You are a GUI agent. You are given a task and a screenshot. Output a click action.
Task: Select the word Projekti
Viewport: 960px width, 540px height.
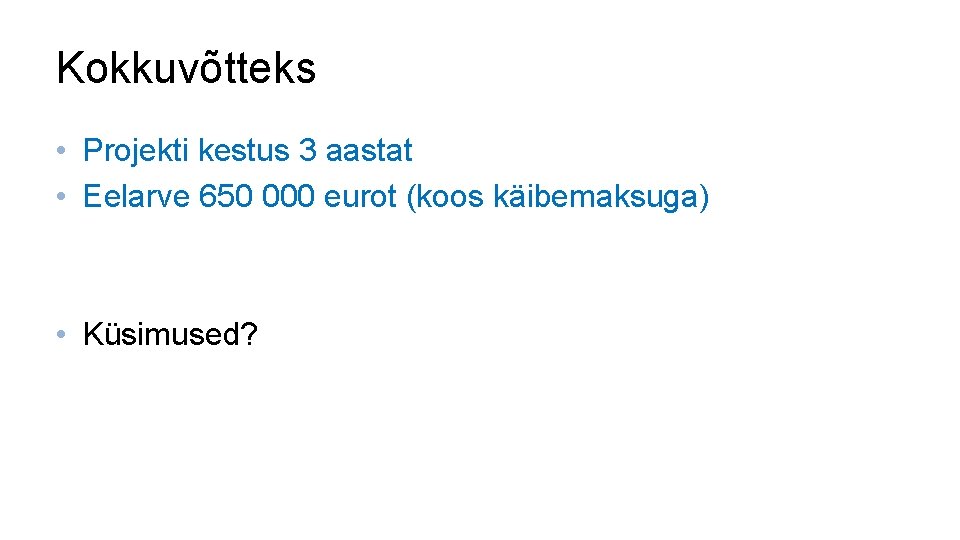(x=137, y=152)
